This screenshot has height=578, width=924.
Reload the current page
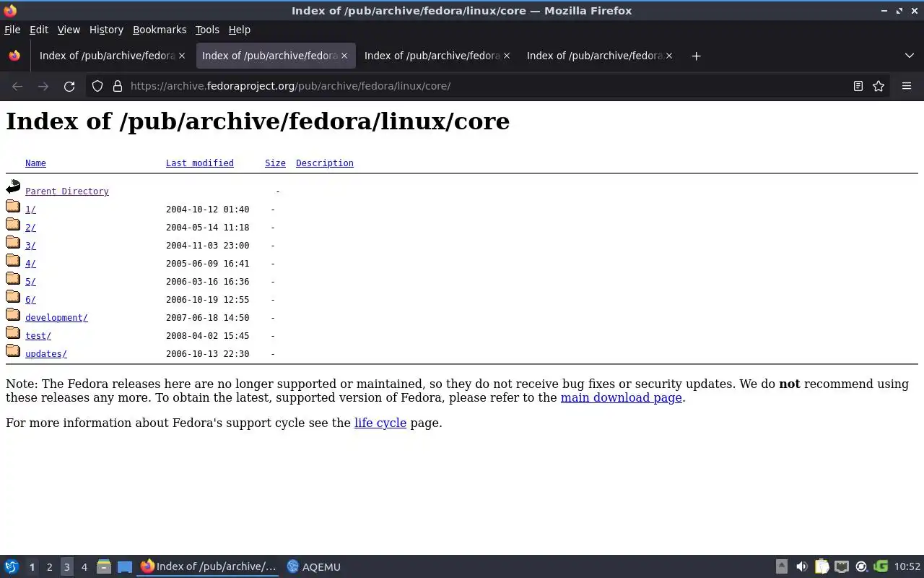point(69,86)
